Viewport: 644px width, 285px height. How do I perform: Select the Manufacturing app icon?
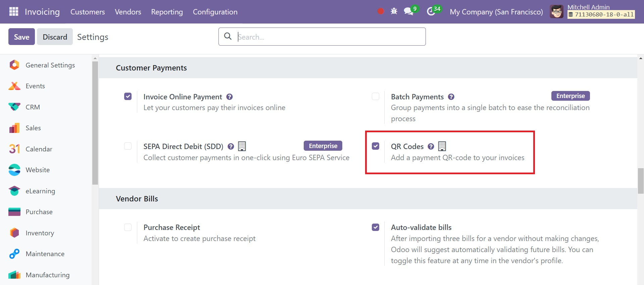coord(14,275)
